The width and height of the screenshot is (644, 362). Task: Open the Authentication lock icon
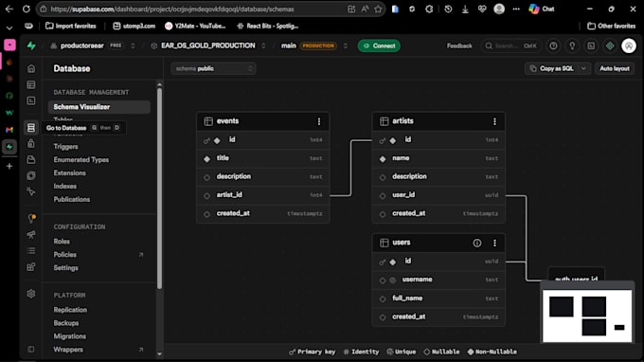(31, 143)
